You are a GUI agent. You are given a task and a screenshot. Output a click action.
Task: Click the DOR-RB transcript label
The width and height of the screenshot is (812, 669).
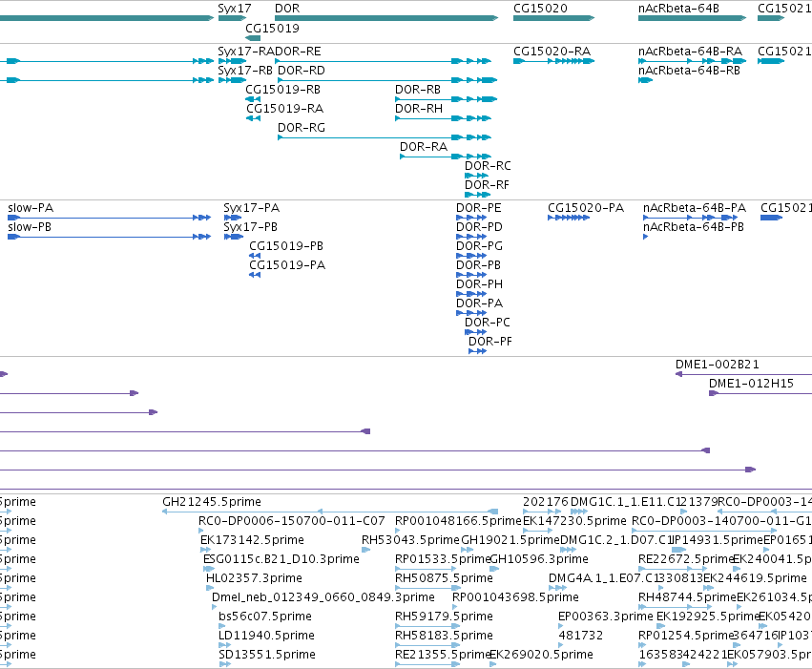pyautogui.click(x=417, y=90)
